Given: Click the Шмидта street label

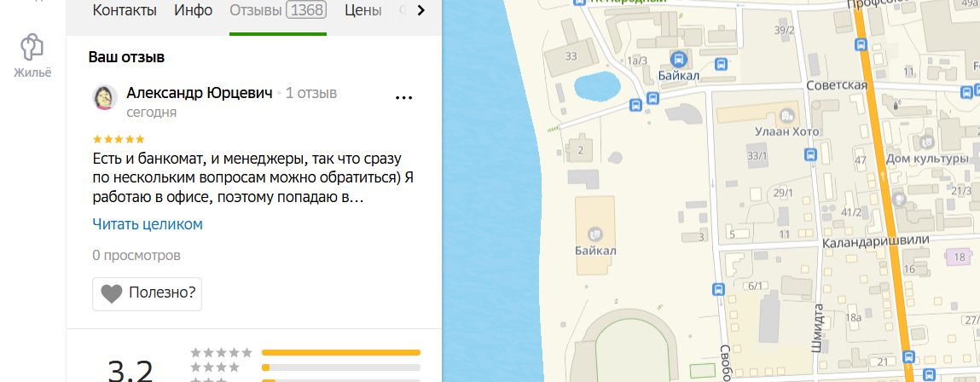Looking at the screenshot, I should 816,328.
